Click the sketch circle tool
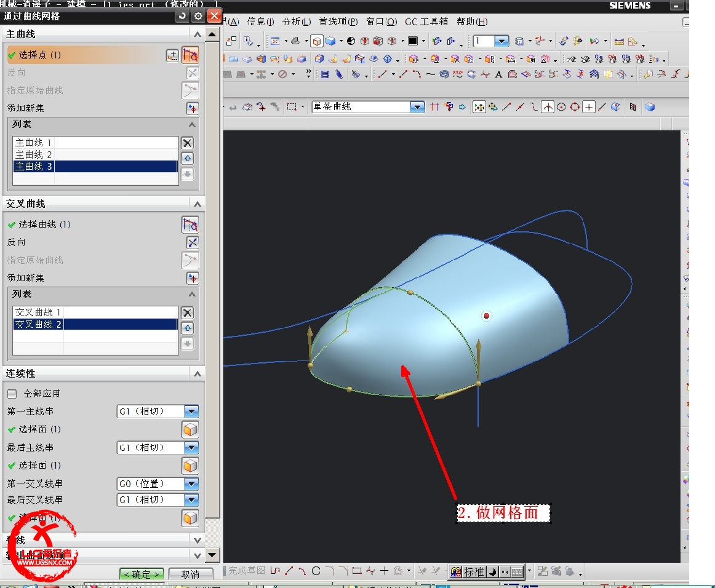 pyautogui.click(x=316, y=571)
